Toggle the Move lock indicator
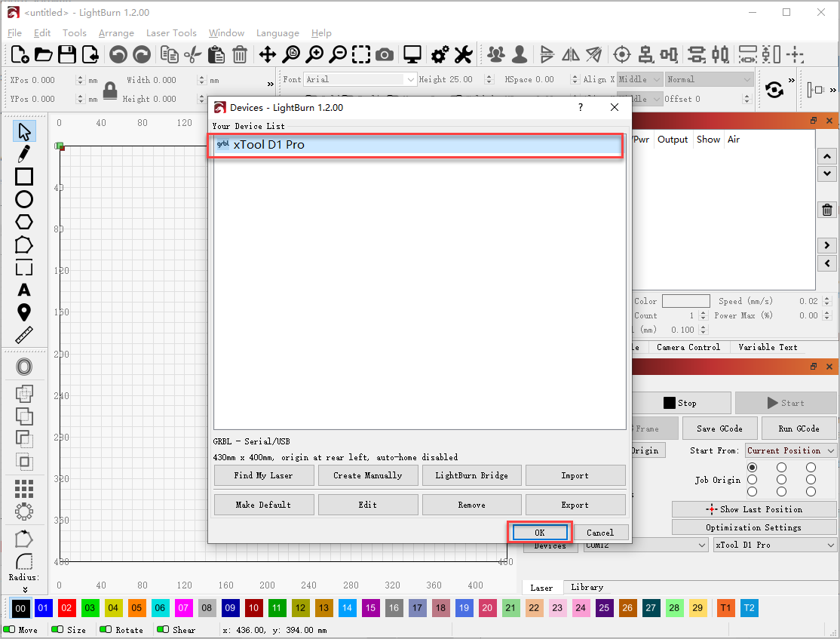840x639 pixels. (x=10, y=629)
